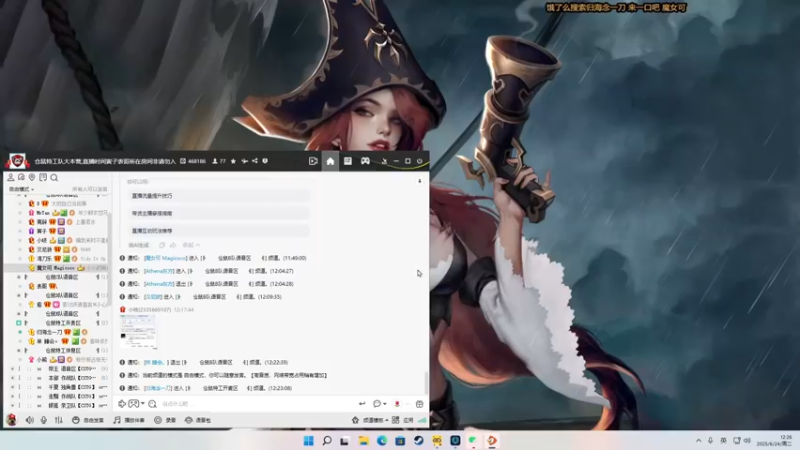The height and width of the screenshot is (450, 800).
Task: Click the info icon beside the share icon
Action: pyautogui.click(x=265, y=161)
